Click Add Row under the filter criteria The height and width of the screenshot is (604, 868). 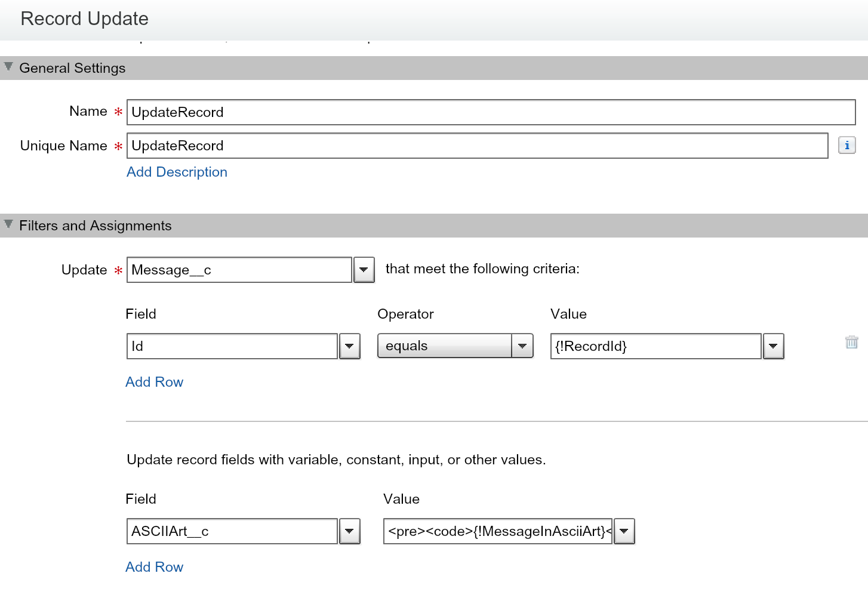point(154,382)
